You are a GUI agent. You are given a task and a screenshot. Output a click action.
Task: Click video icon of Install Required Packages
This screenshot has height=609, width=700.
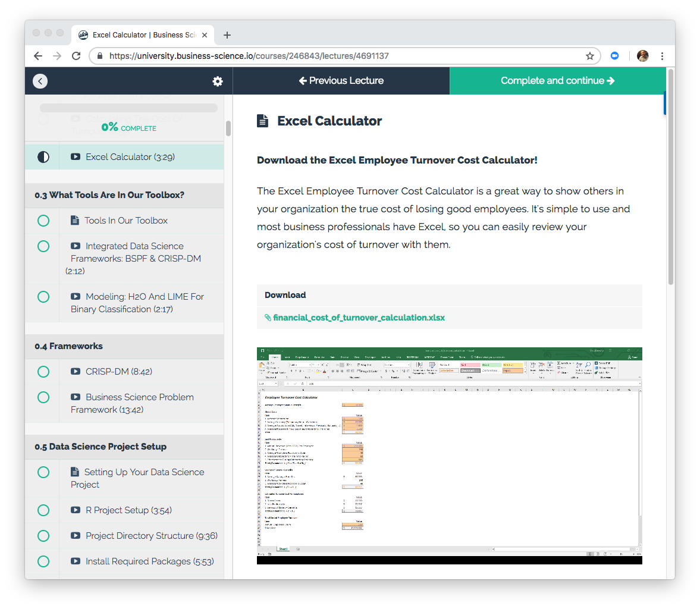click(76, 561)
